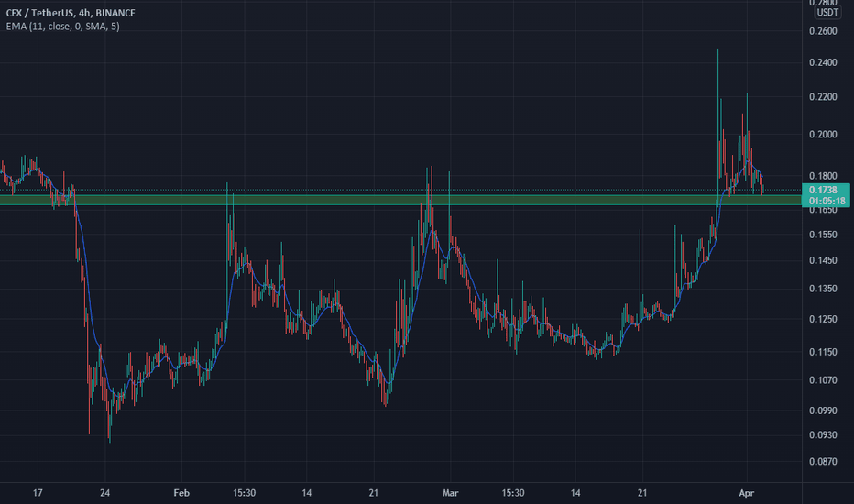Click the 0.0870 price axis label
This screenshot has width=854, height=504.
(x=823, y=462)
